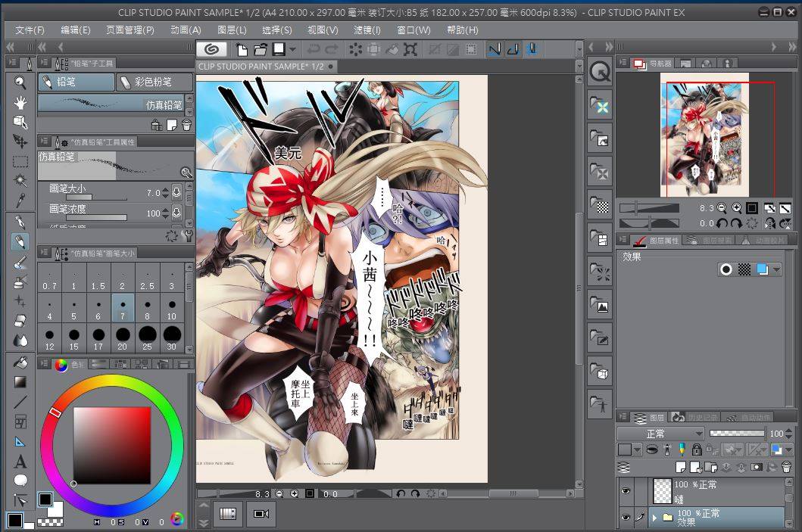The height and width of the screenshot is (532, 802).
Task: Select the Eraser tool
Action: pyautogui.click(x=20, y=321)
